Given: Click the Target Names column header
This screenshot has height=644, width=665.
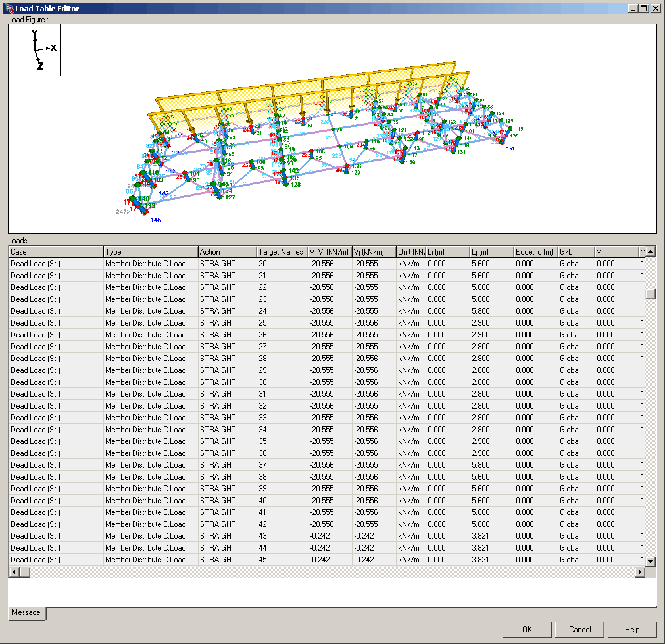Looking at the screenshot, I should pos(283,251).
